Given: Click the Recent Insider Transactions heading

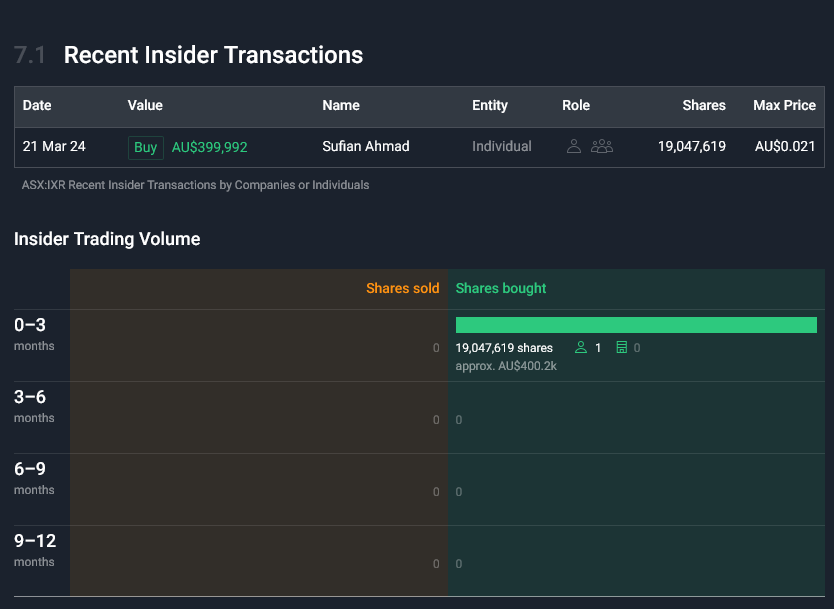Looking at the screenshot, I should (x=213, y=55).
